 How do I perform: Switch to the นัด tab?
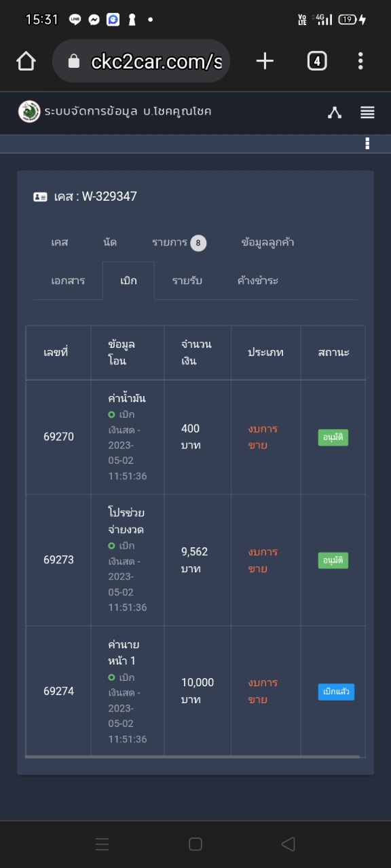click(110, 242)
